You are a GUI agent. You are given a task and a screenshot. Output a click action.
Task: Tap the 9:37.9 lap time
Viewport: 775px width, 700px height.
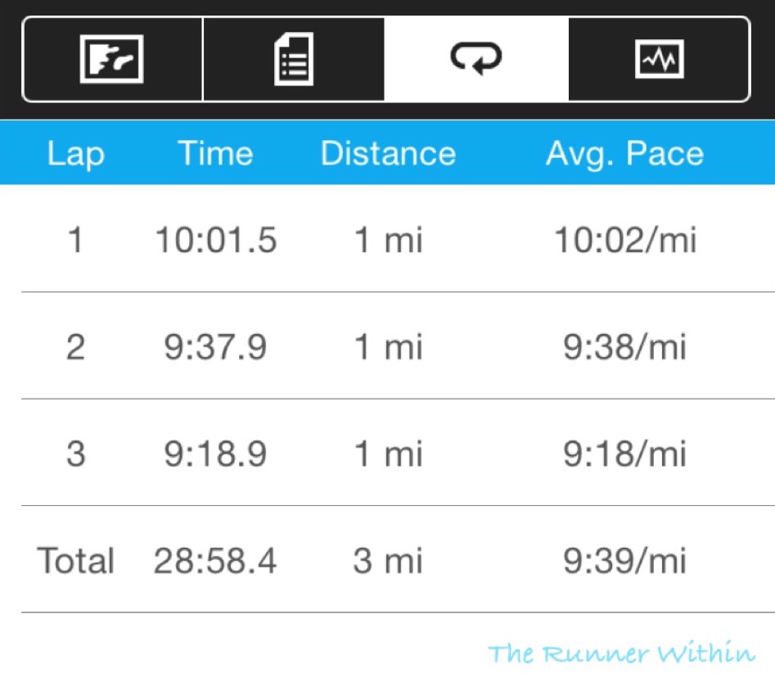[216, 348]
